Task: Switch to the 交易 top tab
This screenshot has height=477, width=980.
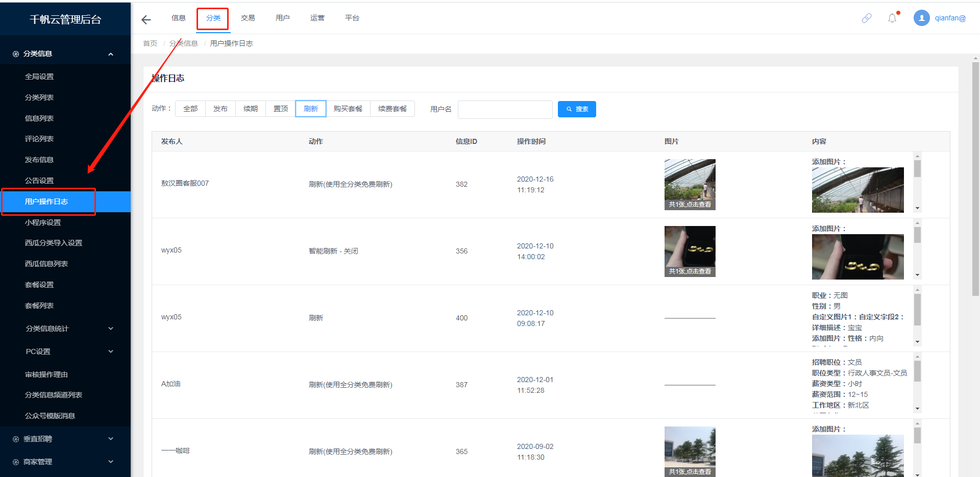Action: pos(248,18)
